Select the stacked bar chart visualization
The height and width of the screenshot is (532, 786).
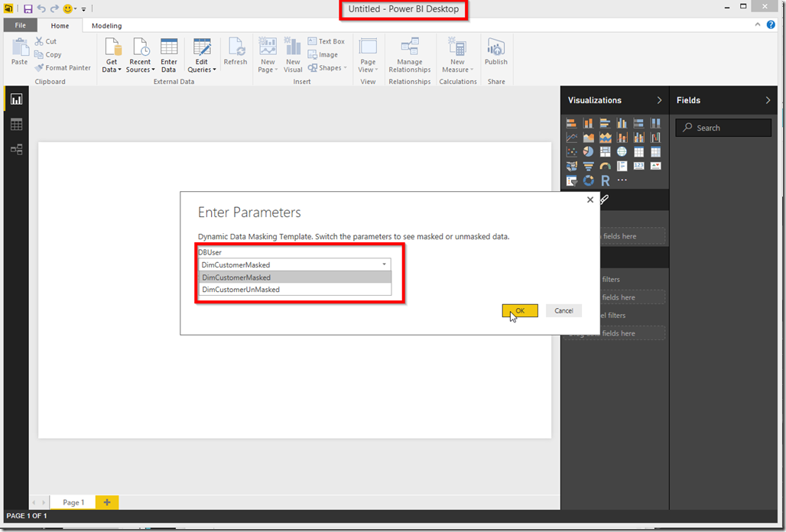571,123
